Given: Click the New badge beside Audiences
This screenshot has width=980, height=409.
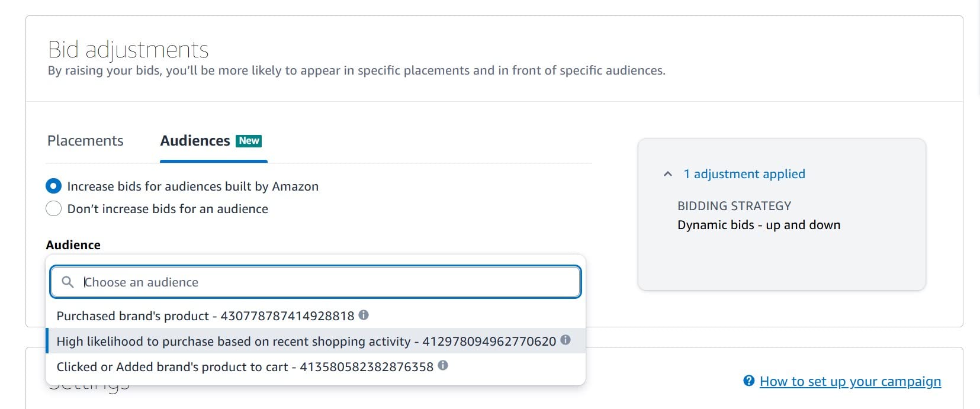Looking at the screenshot, I should 249,141.
